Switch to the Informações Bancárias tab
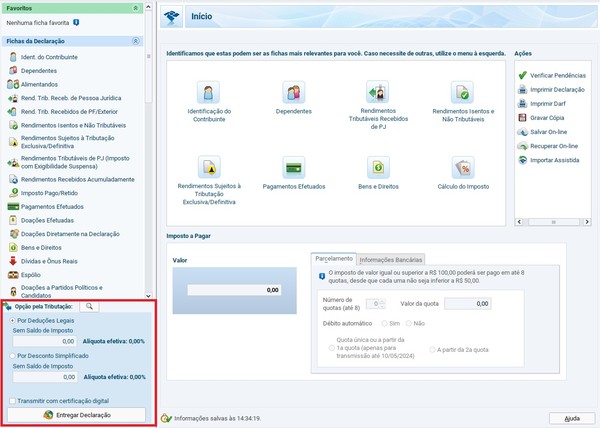The height and width of the screenshot is (428, 600). coord(391,259)
